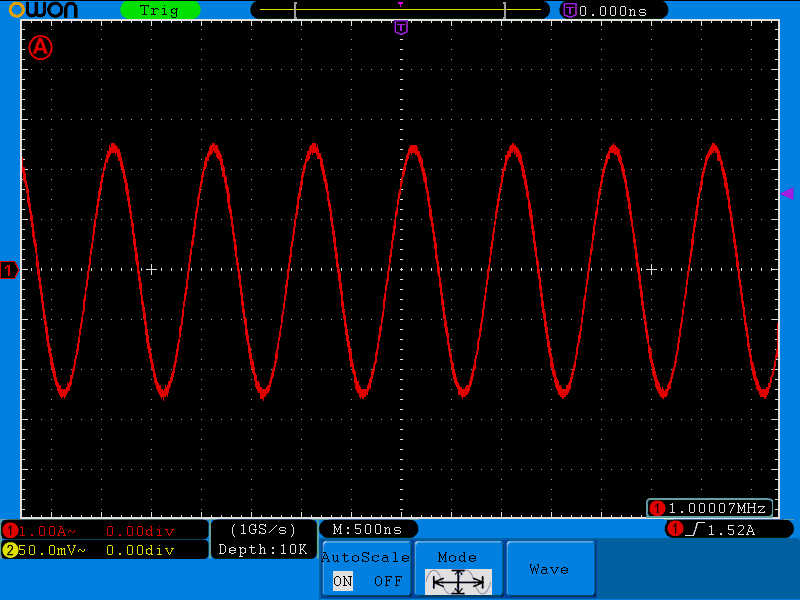Select the Wave menu item
Image resolution: width=800 pixels, height=600 pixels.
(x=549, y=569)
